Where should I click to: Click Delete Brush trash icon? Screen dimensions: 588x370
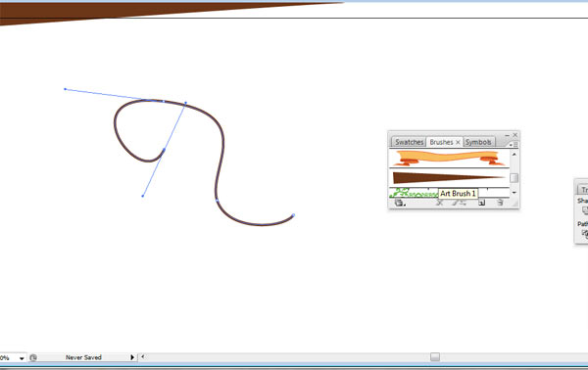pyautogui.click(x=500, y=203)
